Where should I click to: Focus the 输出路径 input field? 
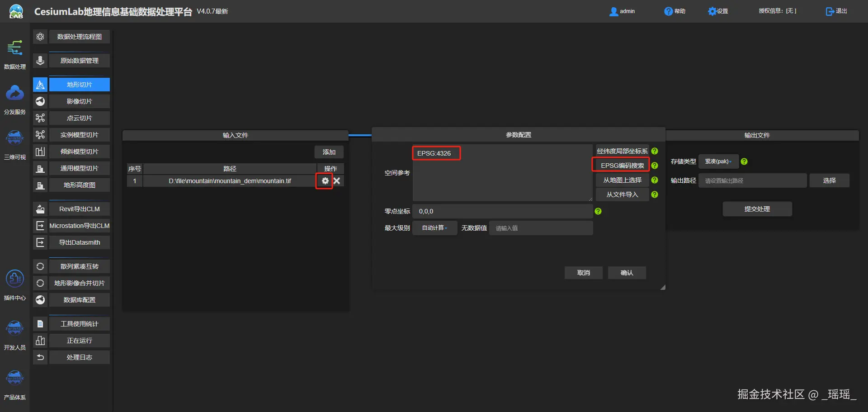coord(753,180)
